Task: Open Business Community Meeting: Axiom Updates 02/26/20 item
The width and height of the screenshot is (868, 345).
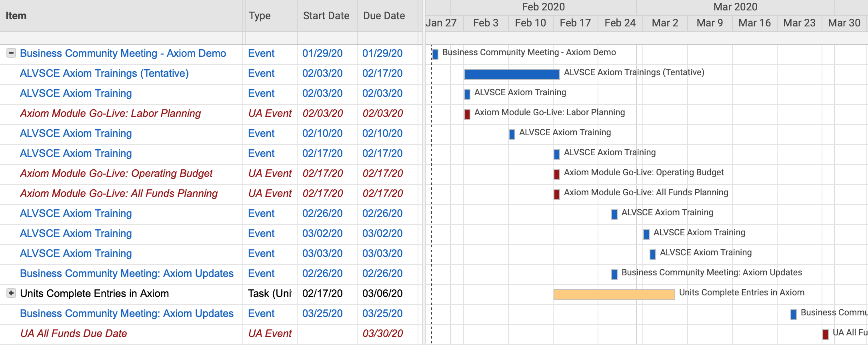Action: coord(127,273)
